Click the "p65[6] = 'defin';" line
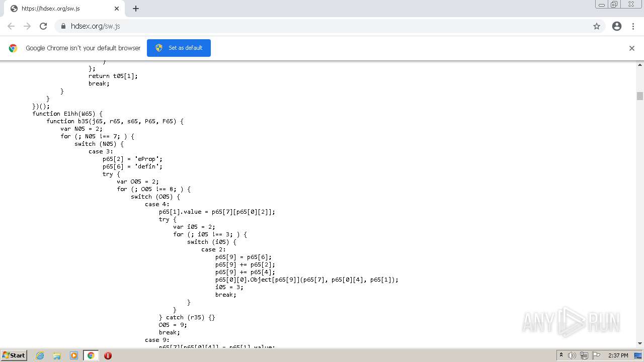 point(133,166)
